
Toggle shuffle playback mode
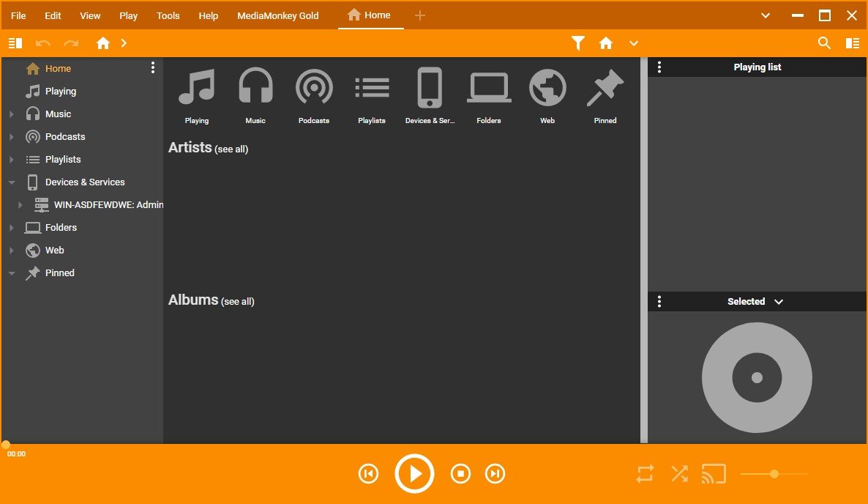[679, 474]
